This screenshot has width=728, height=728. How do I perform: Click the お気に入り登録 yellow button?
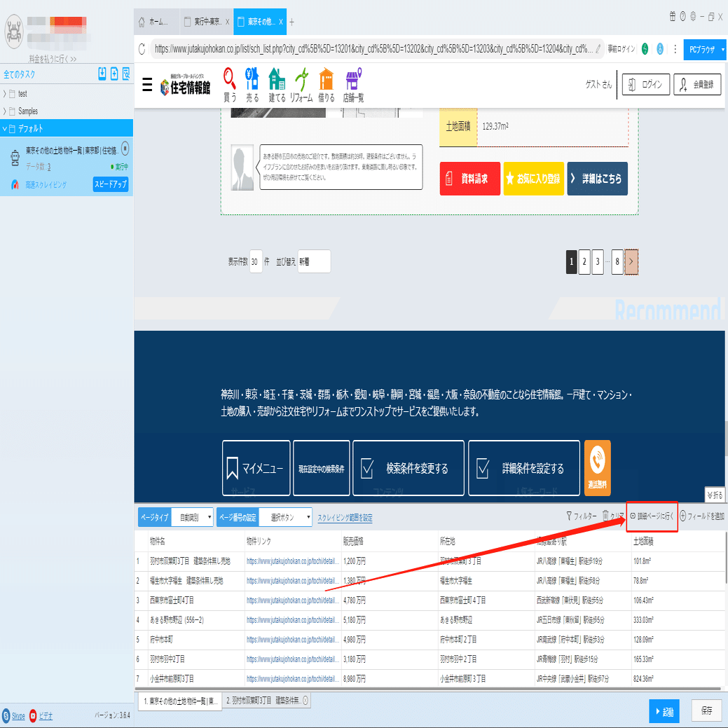[x=533, y=178]
